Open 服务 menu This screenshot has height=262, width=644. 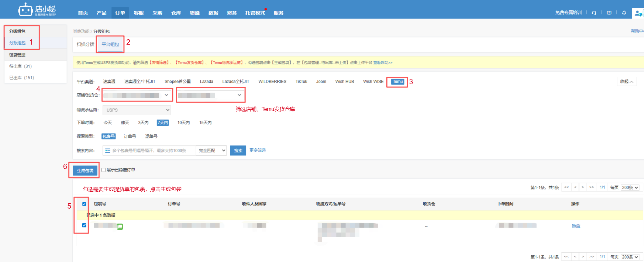(x=278, y=13)
